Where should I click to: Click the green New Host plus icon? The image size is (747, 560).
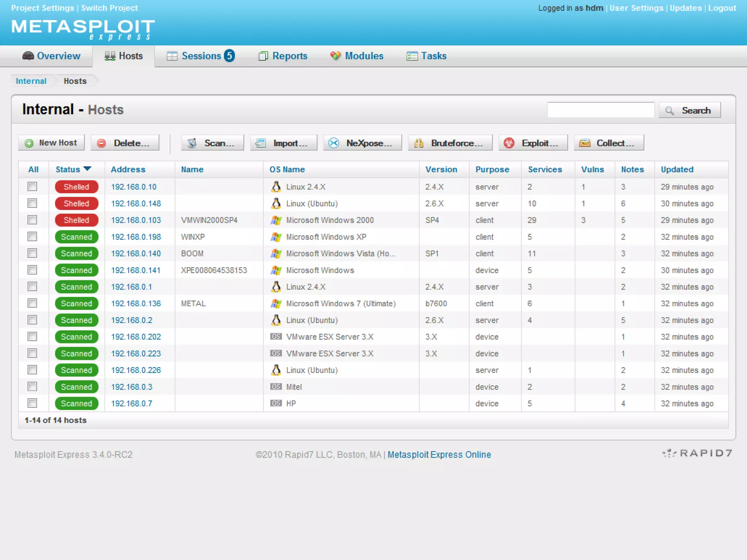(x=29, y=143)
